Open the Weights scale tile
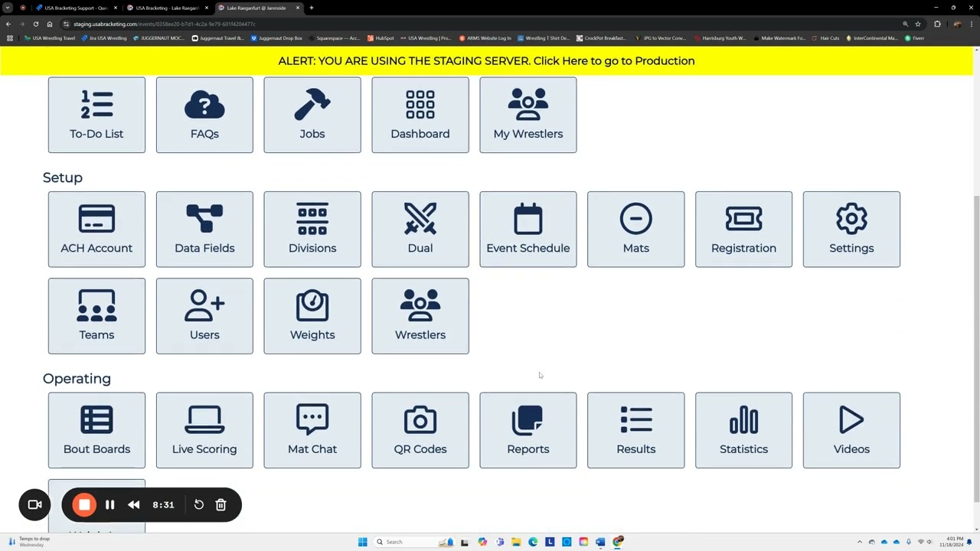 coord(312,316)
